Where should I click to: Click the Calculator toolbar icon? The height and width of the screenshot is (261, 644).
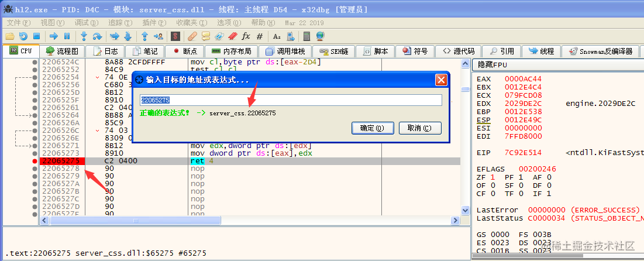point(306,37)
